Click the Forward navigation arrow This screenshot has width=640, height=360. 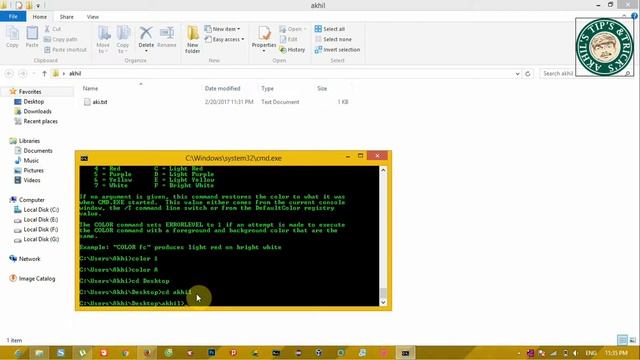(x=23, y=73)
